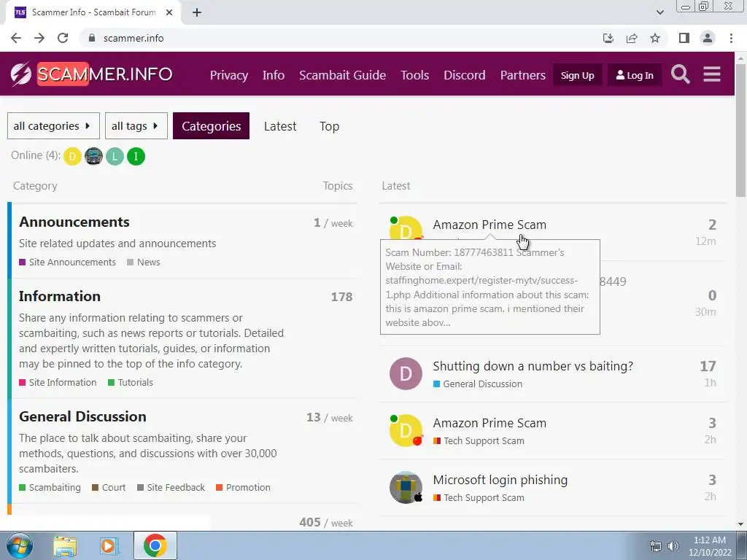Open the Promotion subcategory
Screen dimensions: 747x560
click(x=243, y=488)
